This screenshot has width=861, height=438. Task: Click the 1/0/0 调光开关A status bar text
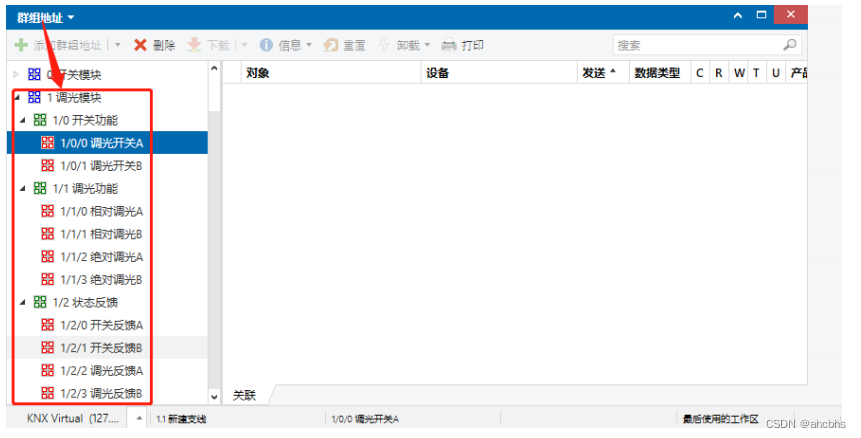tap(365, 419)
